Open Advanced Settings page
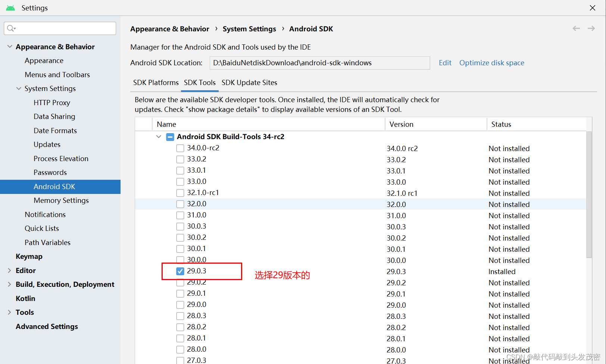Screen dimensions: 606x364 [47, 326]
